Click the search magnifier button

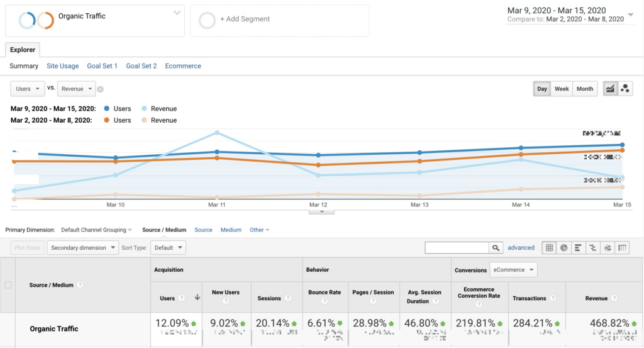[496, 248]
